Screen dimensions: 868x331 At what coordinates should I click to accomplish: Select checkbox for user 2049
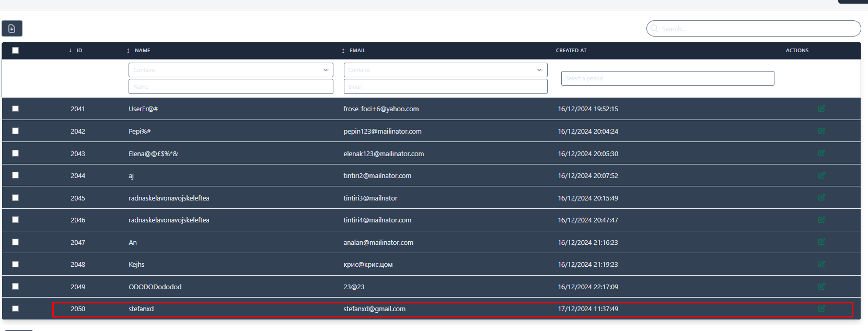pyautogui.click(x=15, y=287)
